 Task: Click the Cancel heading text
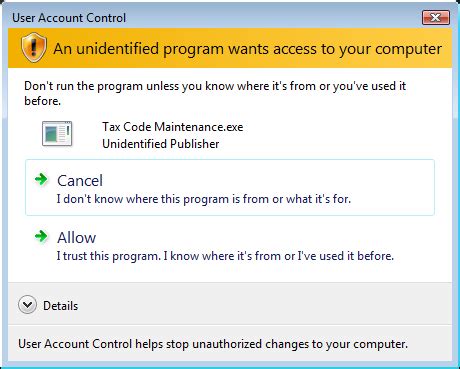click(x=80, y=181)
